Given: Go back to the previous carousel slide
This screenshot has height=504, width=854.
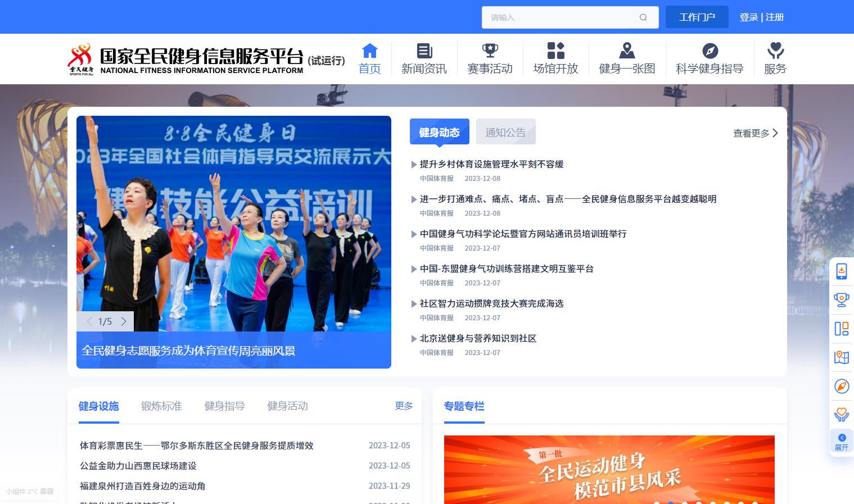Looking at the screenshot, I should (89, 321).
